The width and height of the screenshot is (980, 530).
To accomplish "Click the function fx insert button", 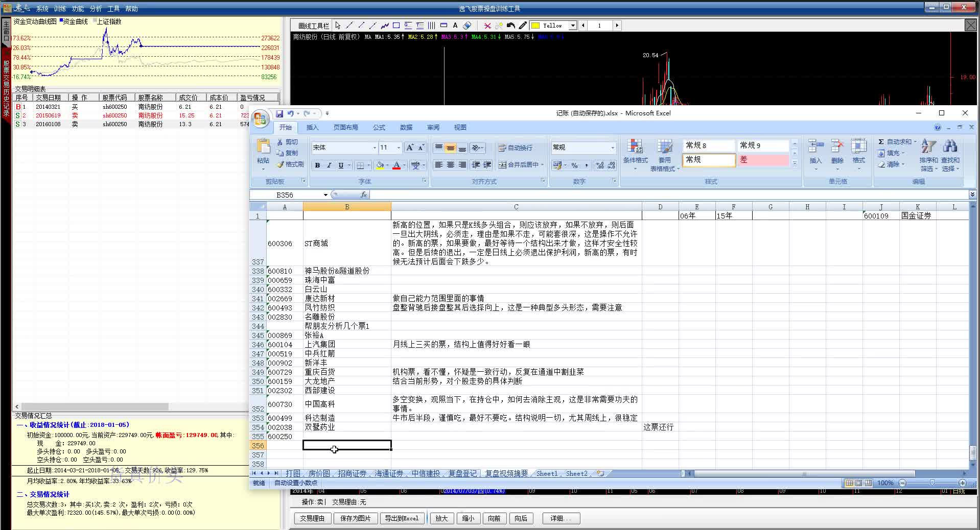I will click(x=364, y=195).
